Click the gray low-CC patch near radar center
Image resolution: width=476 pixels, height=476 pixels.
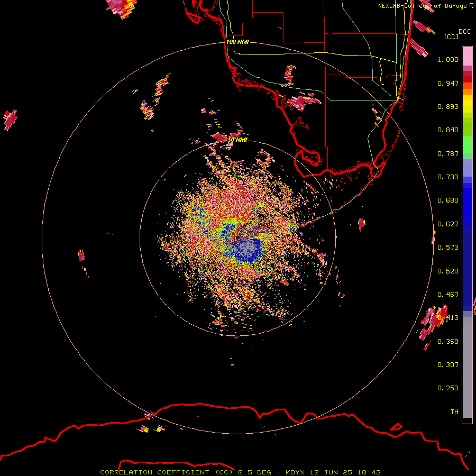[x=249, y=249]
